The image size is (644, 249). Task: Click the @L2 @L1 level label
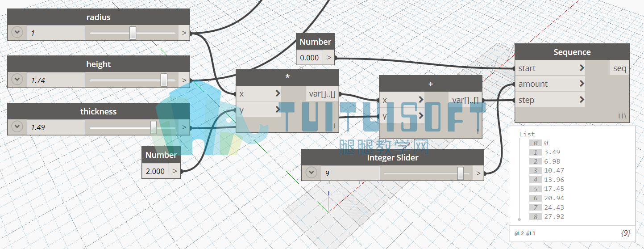pos(525,233)
